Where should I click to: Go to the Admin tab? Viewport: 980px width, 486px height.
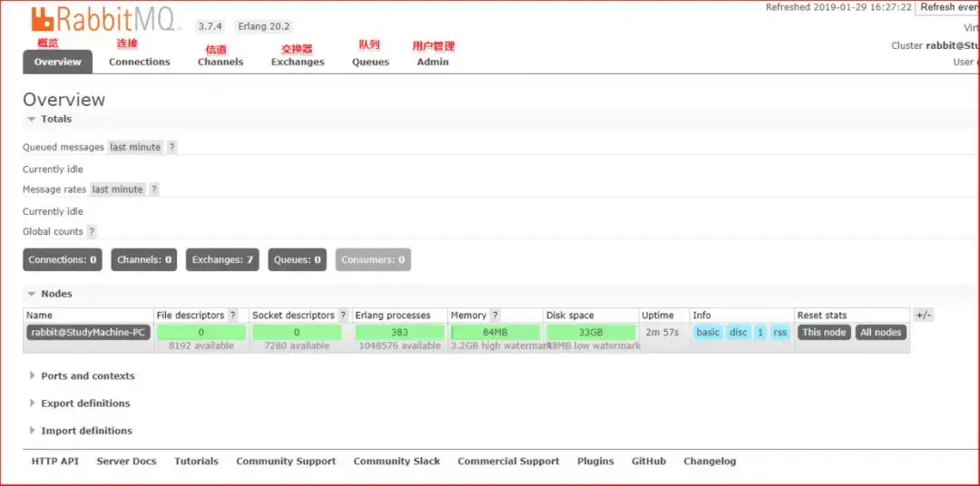433,62
